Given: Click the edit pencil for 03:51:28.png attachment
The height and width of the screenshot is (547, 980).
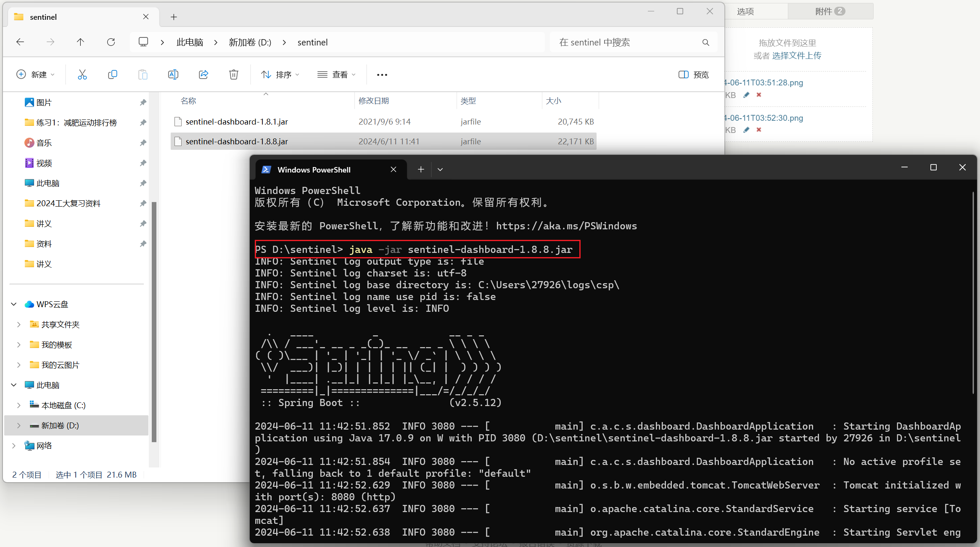Looking at the screenshot, I should pos(746,95).
